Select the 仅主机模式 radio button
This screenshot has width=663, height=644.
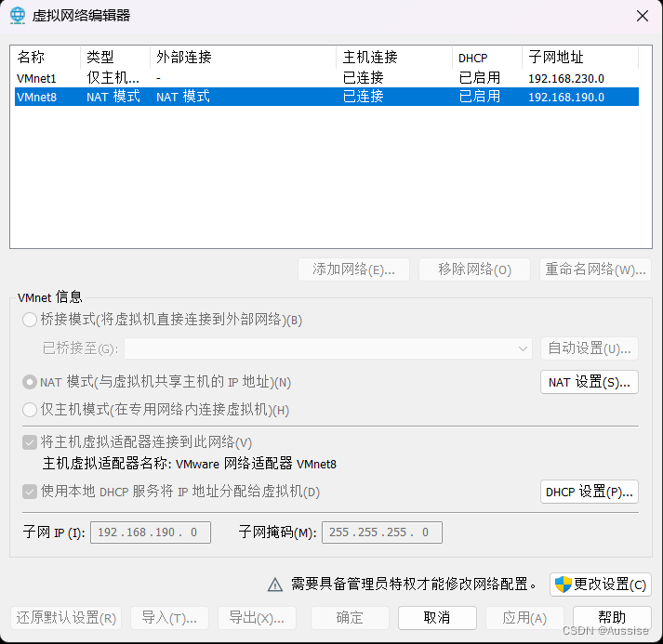point(30,410)
